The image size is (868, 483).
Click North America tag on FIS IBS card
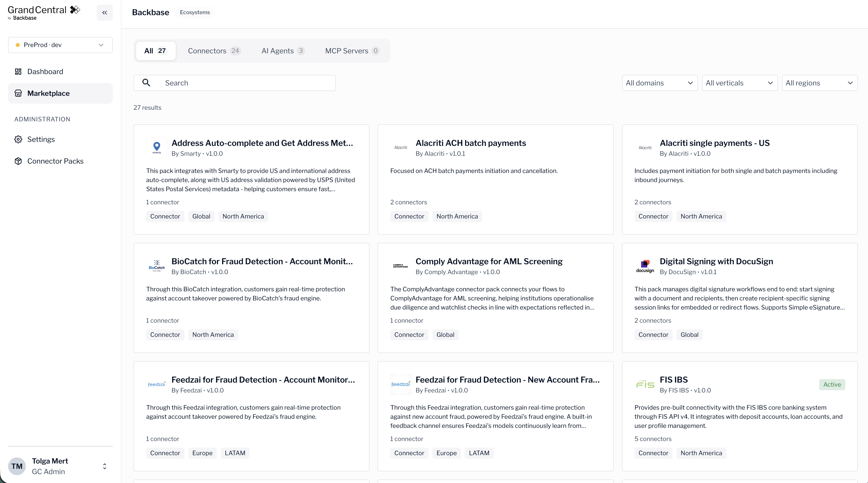(701, 453)
